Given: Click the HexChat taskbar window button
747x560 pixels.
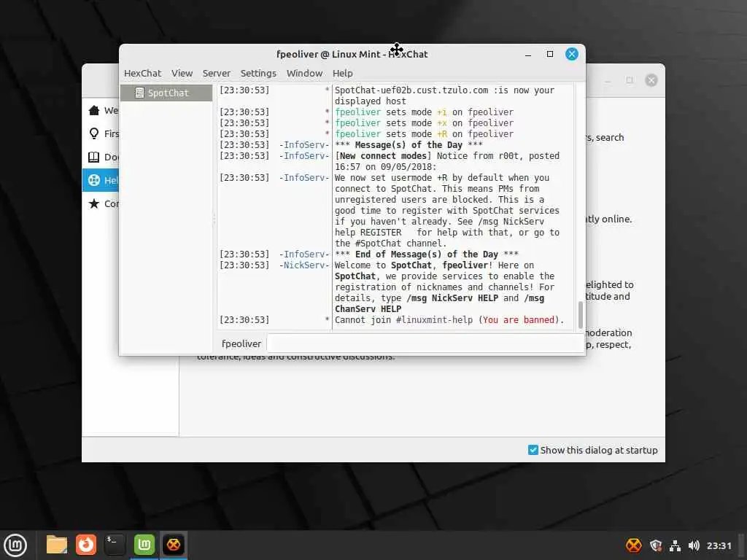Looking at the screenshot, I should click(x=174, y=545).
